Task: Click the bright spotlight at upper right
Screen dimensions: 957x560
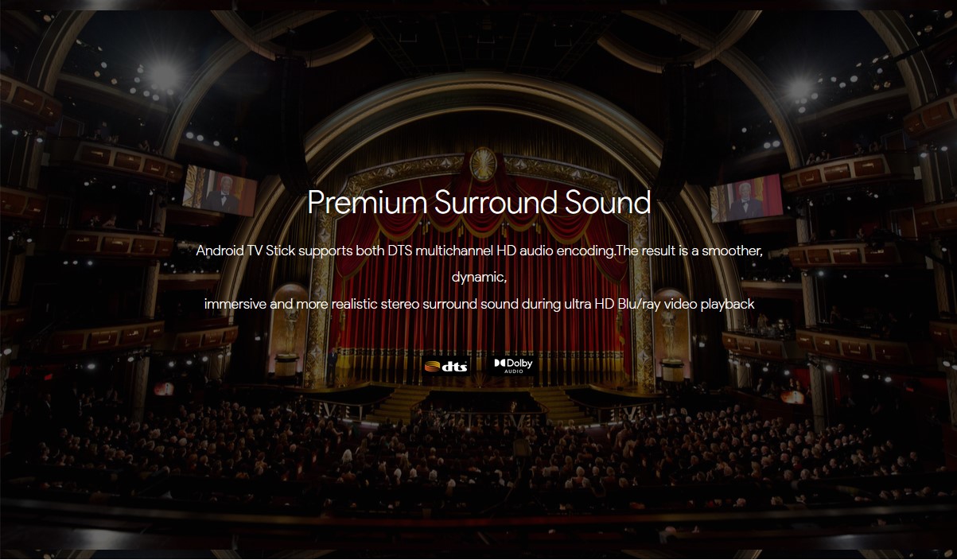Action: [796, 89]
